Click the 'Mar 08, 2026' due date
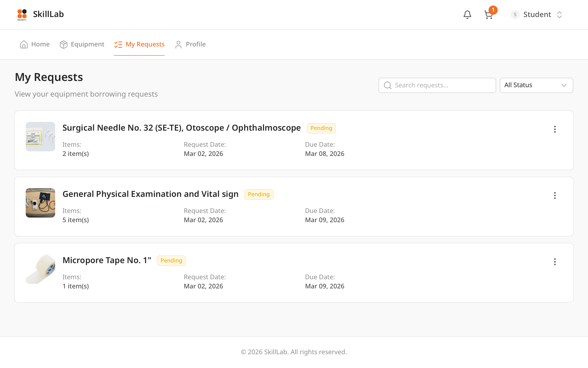Screen dimensions: 588x368 click(x=325, y=154)
